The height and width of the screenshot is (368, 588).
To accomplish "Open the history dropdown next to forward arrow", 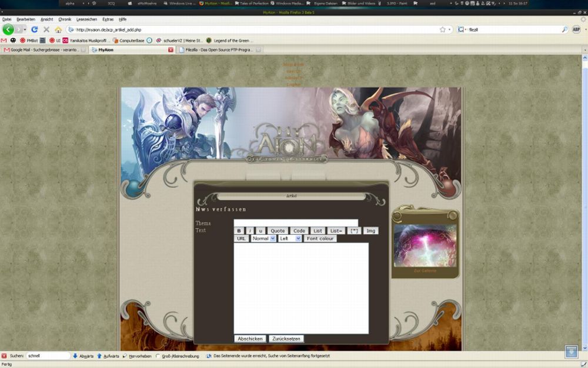I will tap(25, 29).
